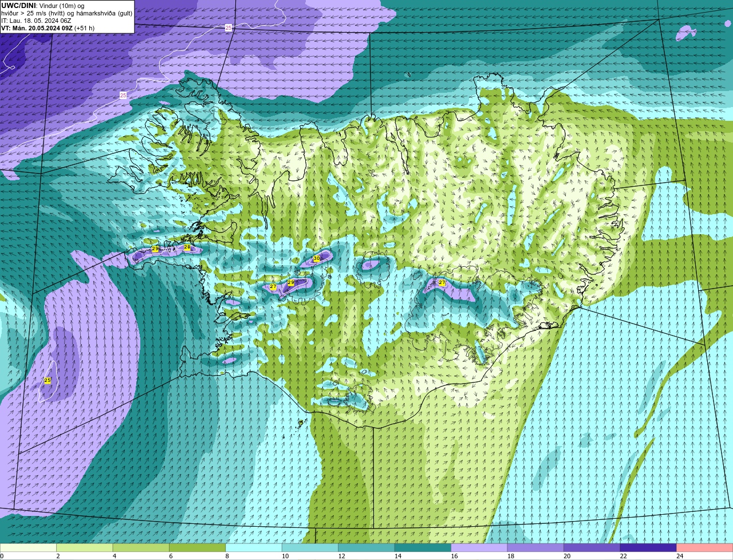The width and height of the screenshot is (733, 560).
Task: Click the legend scale value 10
Action: (x=285, y=556)
